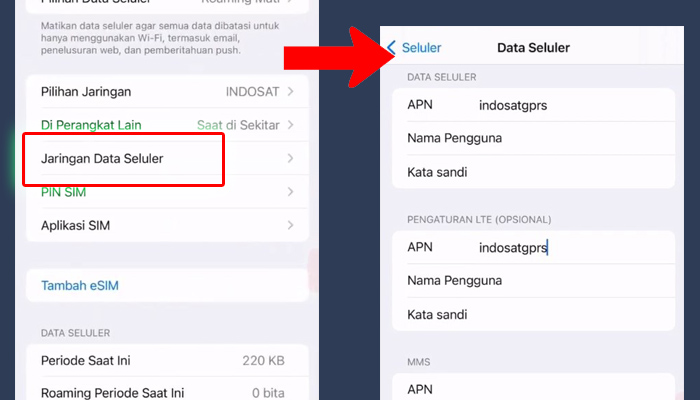Tap Nama Pengguna field under PENGATURAN LTE
This screenshot has width=700, height=400.
pyautogui.click(x=533, y=281)
